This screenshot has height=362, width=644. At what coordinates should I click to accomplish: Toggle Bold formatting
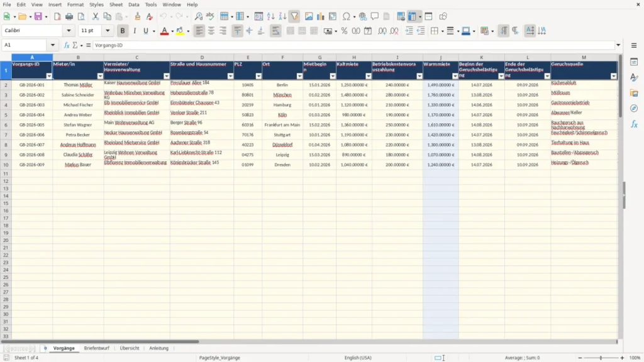coord(123,31)
